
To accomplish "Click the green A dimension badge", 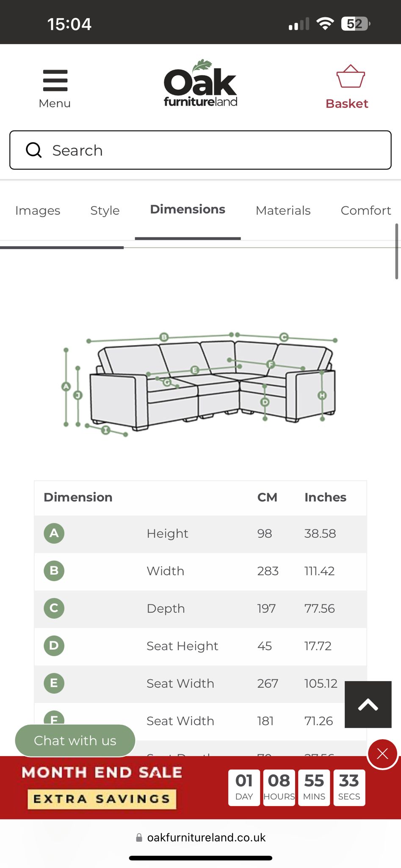I will [x=54, y=533].
